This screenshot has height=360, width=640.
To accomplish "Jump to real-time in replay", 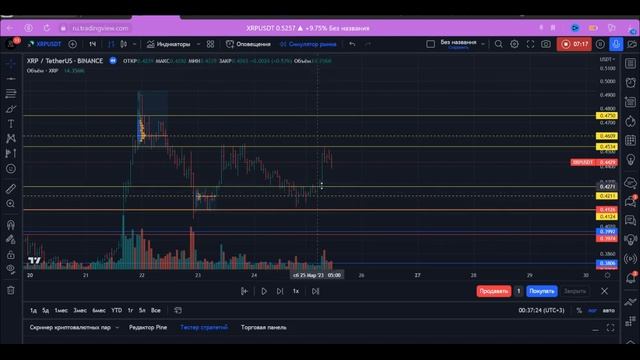I will click(315, 291).
